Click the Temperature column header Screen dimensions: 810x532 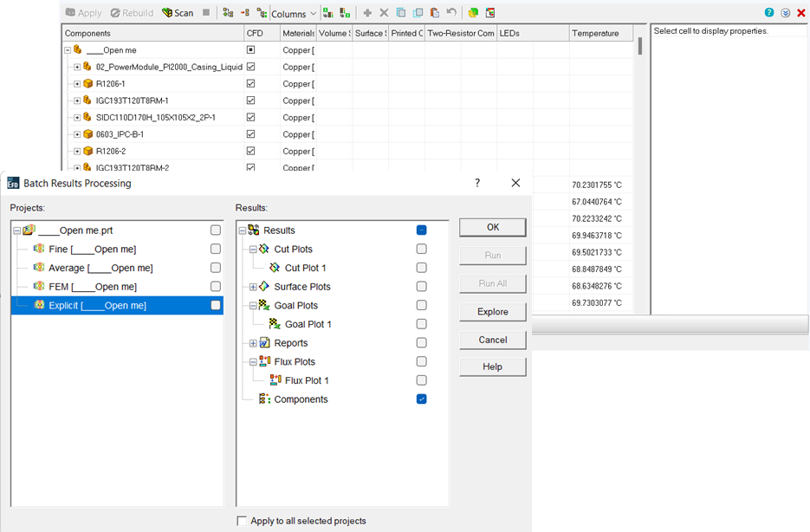coord(601,33)
